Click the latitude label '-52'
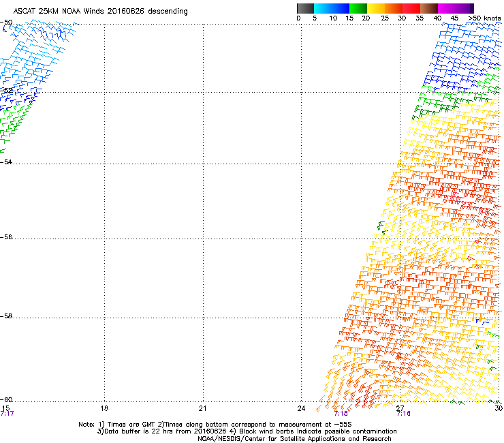The width and height of the screenshot is (504, 443). (6, 91)
